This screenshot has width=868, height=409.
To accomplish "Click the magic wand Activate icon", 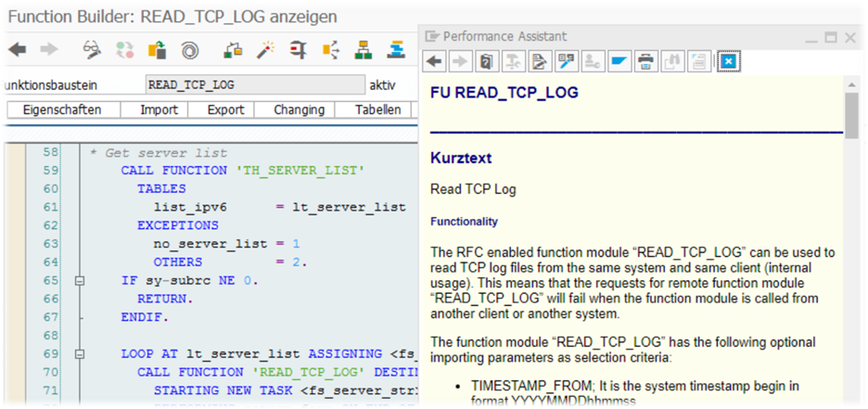I will [x=266, y=50].
